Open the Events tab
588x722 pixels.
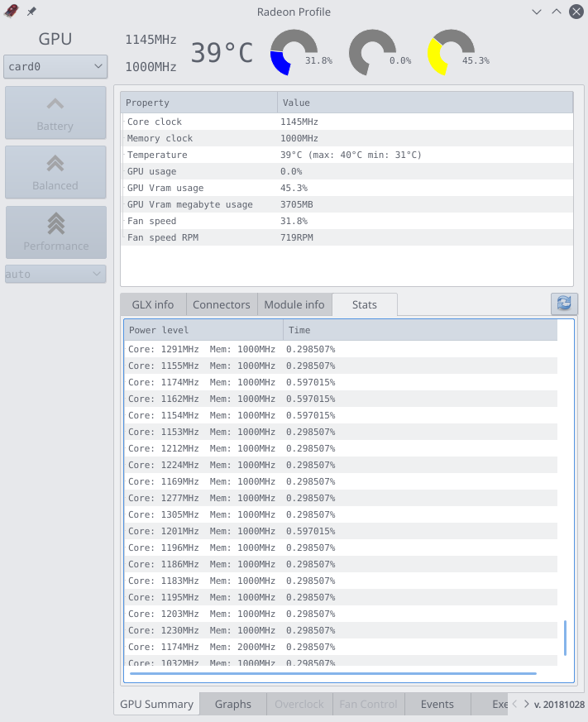coord(437,704)
